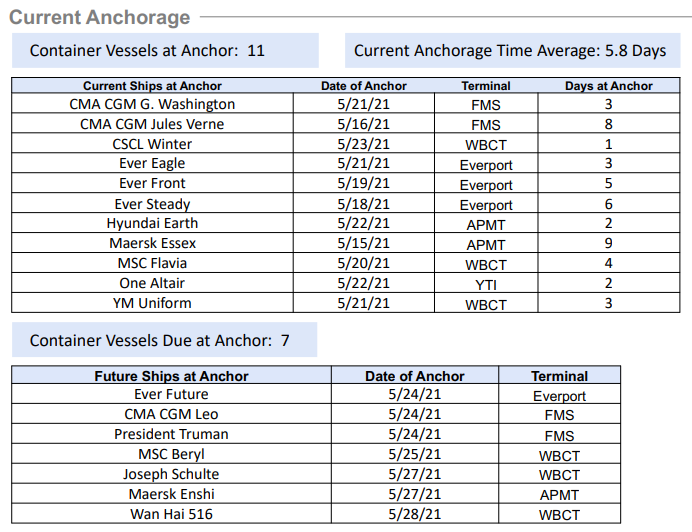Select the Joseph Schulte cell
This screenshot has width=692, height=532.
click(171, 474)
